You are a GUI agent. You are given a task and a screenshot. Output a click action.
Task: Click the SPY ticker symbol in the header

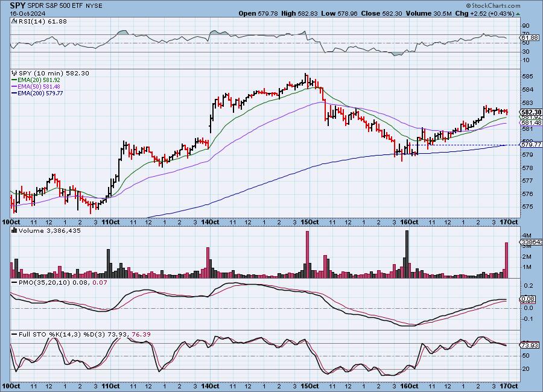[17, 5]
